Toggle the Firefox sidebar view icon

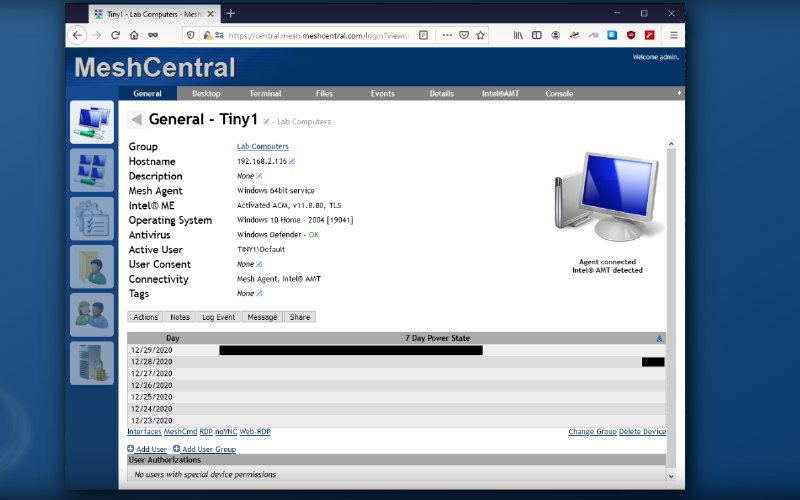coord(537,35)
